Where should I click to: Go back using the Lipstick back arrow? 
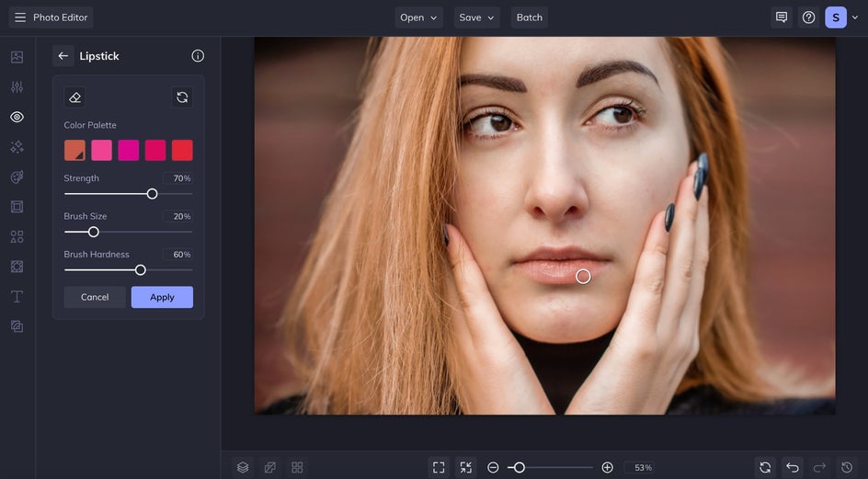point(63,56)
